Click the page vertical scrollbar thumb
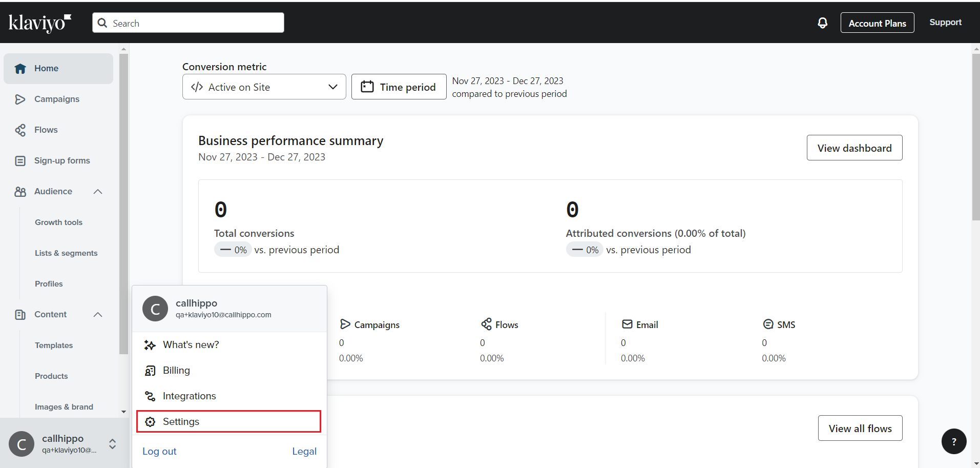 (x=976, y=137)
